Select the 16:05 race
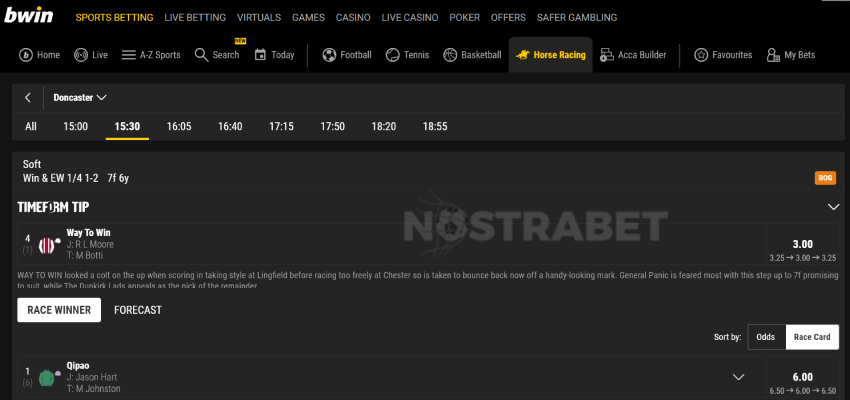850x400 pixels. click(179, 127)
